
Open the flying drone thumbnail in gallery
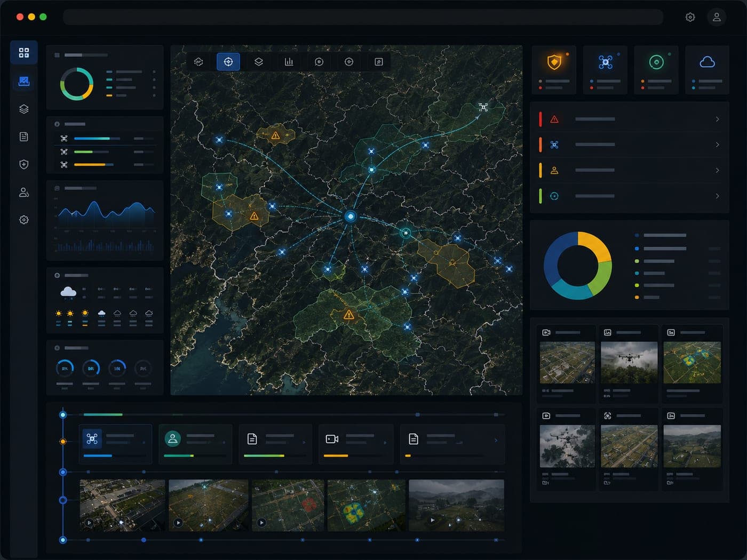629,362
